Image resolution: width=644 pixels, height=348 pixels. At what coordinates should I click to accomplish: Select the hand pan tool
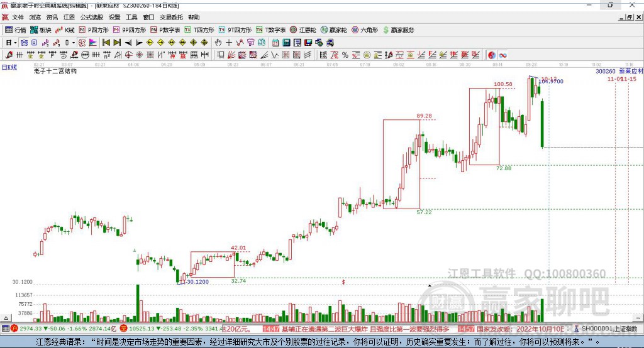click(x=218, y=43)
